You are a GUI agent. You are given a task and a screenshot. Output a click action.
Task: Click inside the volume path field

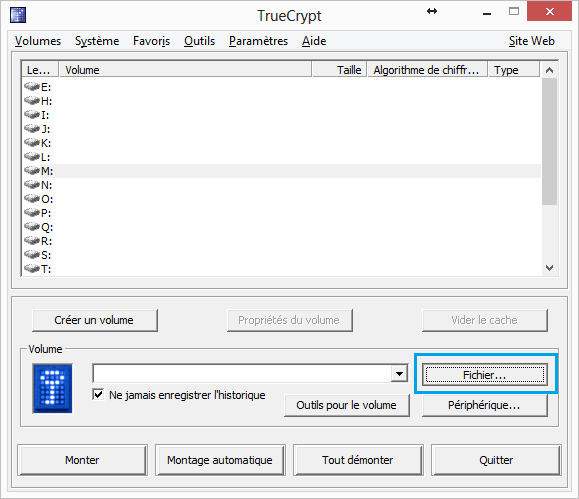pyautogui.click(x=242, y=374)
